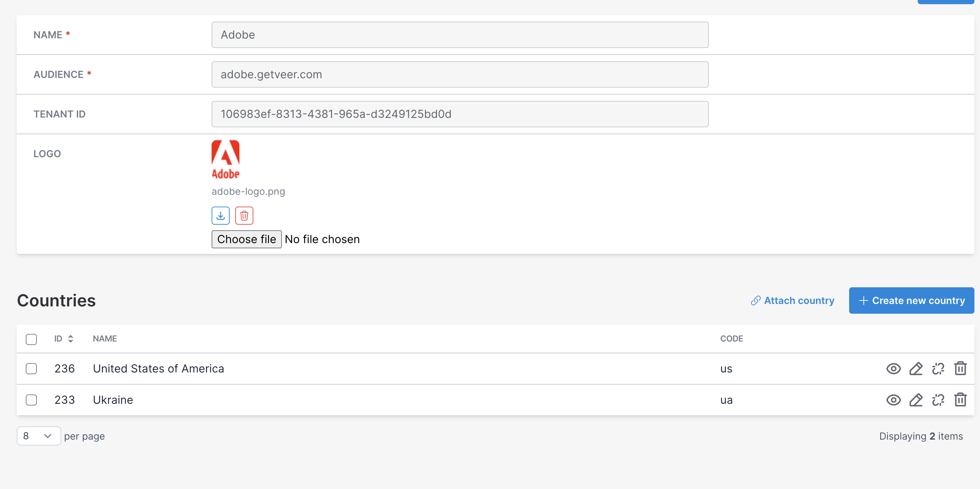
Task: Open the view icon for Ukraine
Action: pyautogui.click(x=894, y=400)
